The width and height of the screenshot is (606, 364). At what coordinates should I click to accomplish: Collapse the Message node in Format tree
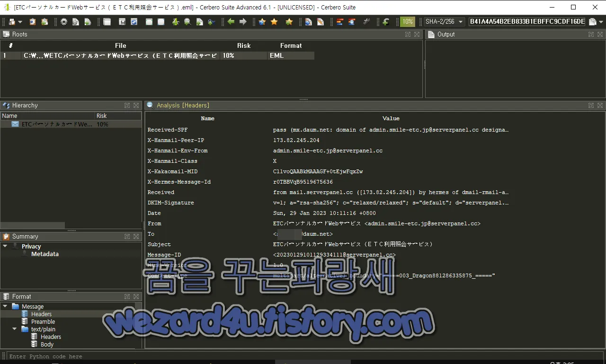coord(5,306)
